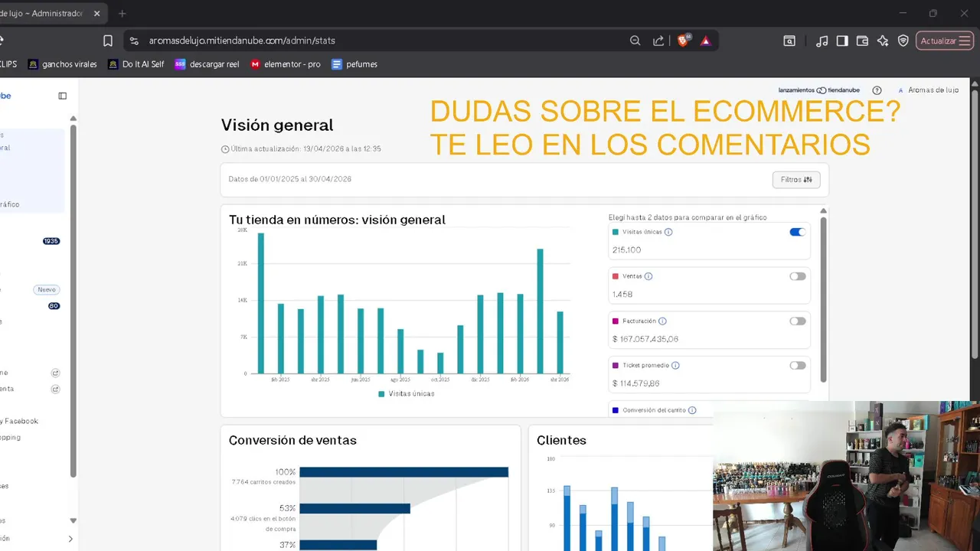This screenshot has width=980, height=551.
Task: Show info for Facturación metric
Action: pyautogui.click(x=662, y=321)
